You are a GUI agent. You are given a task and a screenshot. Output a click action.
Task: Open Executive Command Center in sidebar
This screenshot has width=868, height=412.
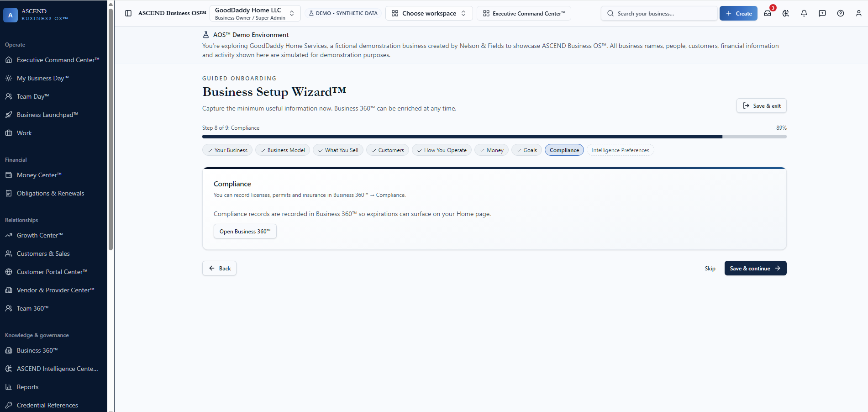[53, 60]
